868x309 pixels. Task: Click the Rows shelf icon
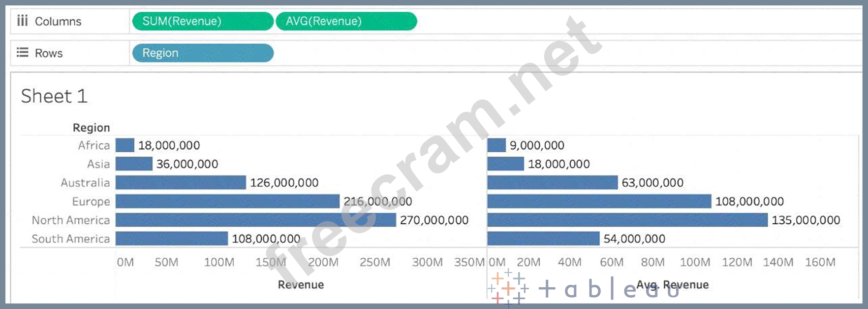tap(22, 53)
